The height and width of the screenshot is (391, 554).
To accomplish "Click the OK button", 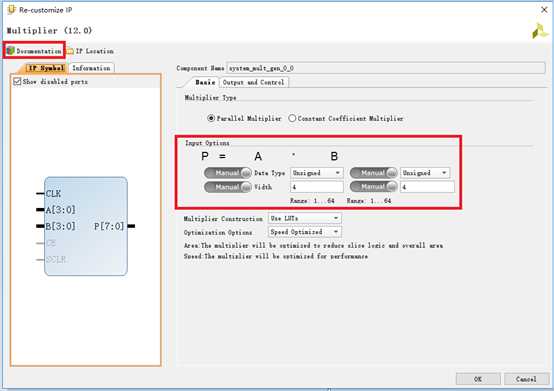I will 478,379.
